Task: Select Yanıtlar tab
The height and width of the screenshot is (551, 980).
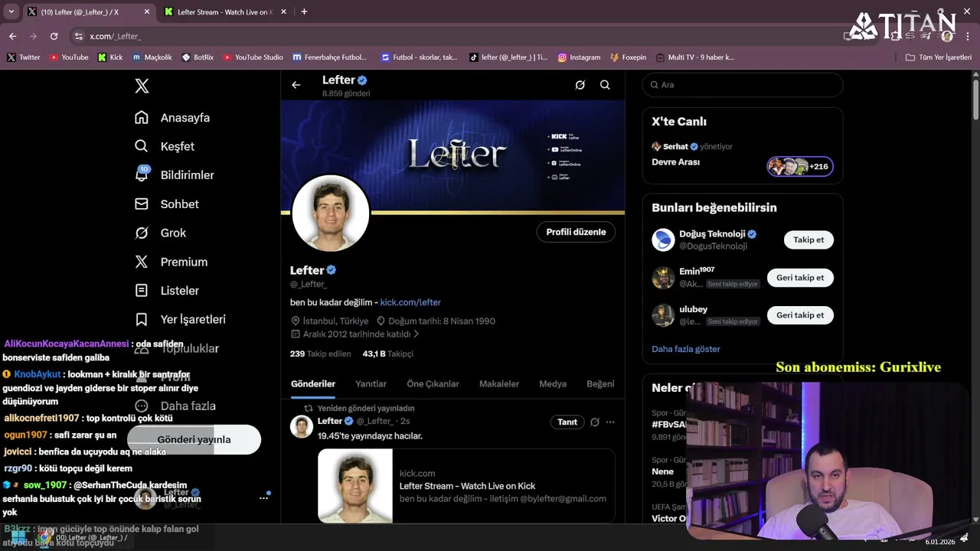Action: tap(371, 384)
